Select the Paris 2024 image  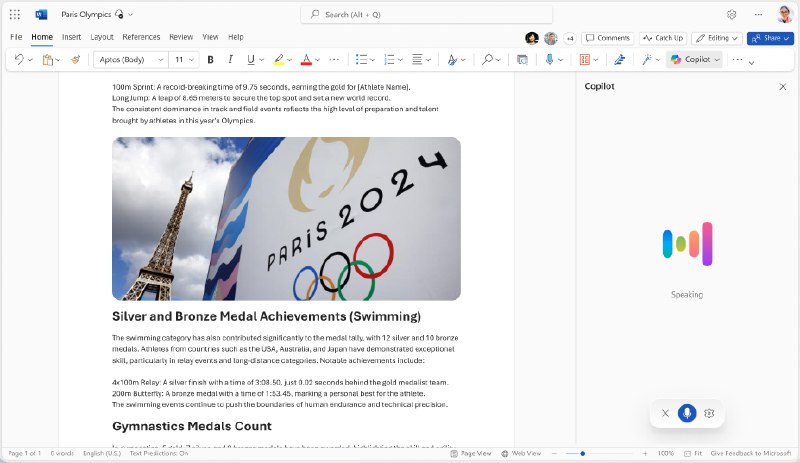286,218
